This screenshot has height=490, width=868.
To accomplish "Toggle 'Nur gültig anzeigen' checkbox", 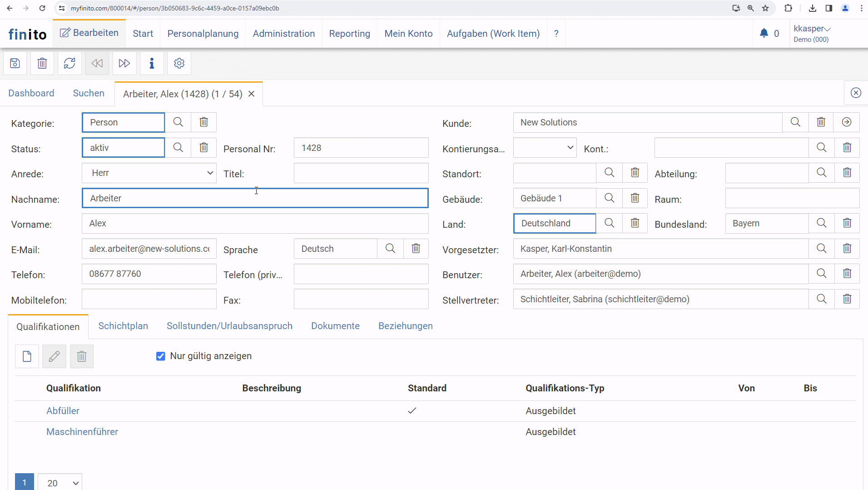I will 161,356.
